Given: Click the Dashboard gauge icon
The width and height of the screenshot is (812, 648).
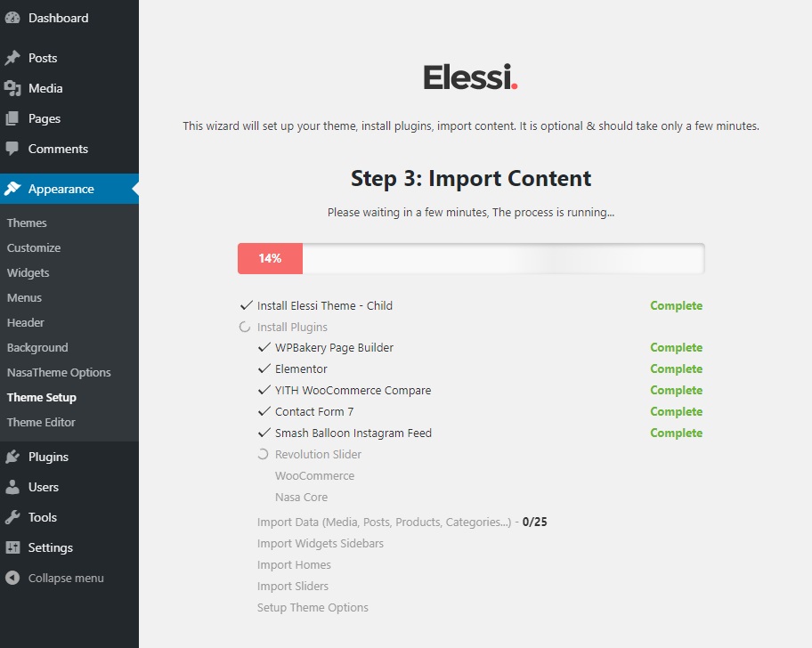Looking at the screenshot, I should pos(12,18).
